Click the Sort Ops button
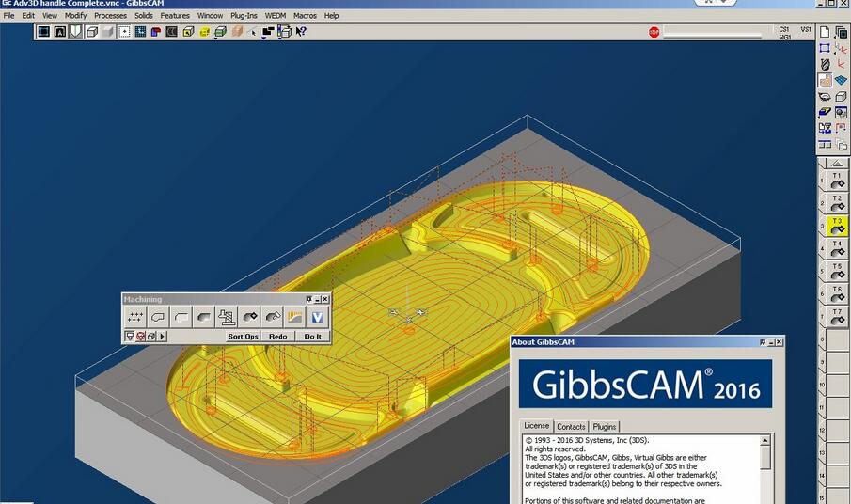 point(243,337)
